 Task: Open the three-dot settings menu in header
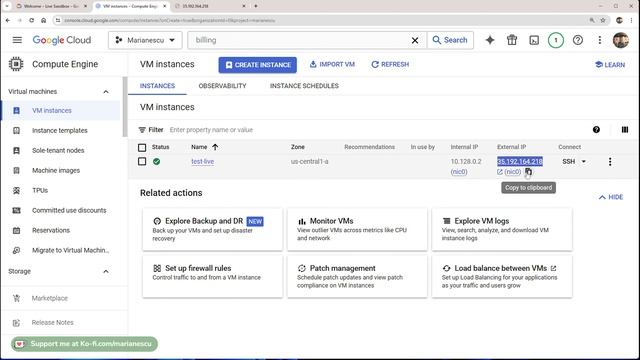pyautogui.click(x=600, y=40)
